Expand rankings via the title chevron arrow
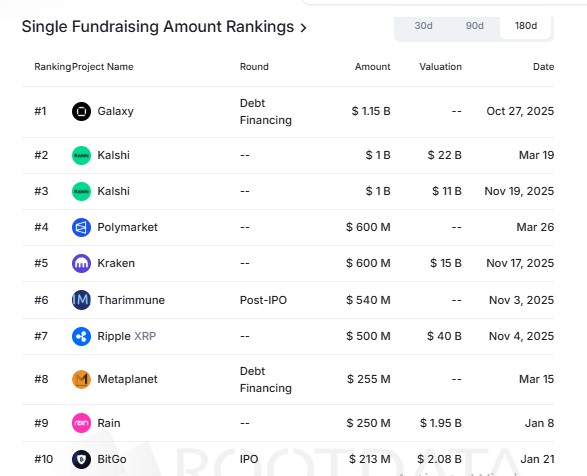The height and width of the screenshot is (476, 587). 303,28
